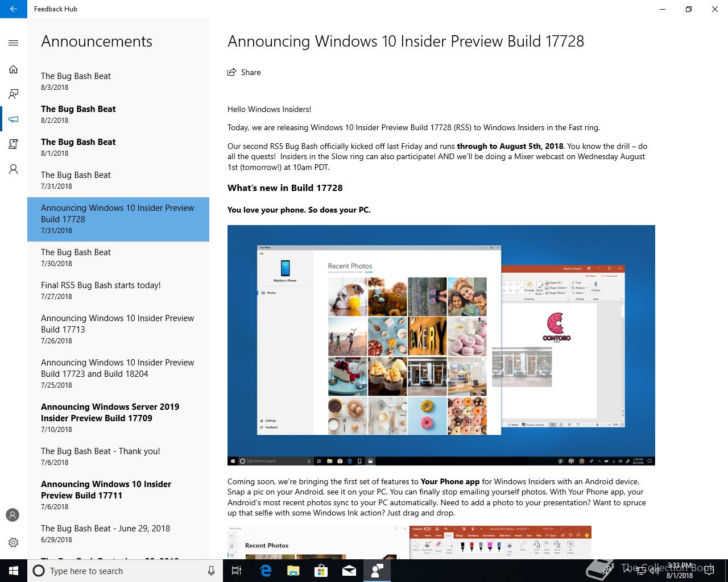
Task: Open The Bug Bash Beat 7/31/2018
Action: click(118, 181)
